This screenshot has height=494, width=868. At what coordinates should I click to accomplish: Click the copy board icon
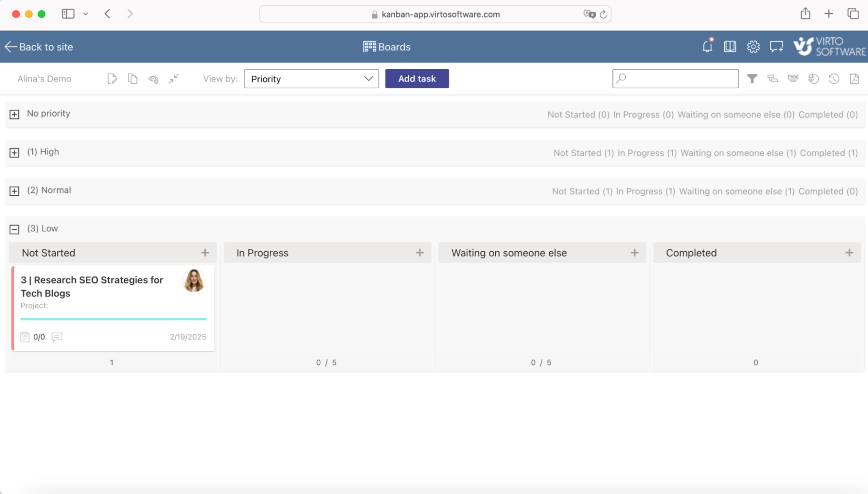click(132, 78)
